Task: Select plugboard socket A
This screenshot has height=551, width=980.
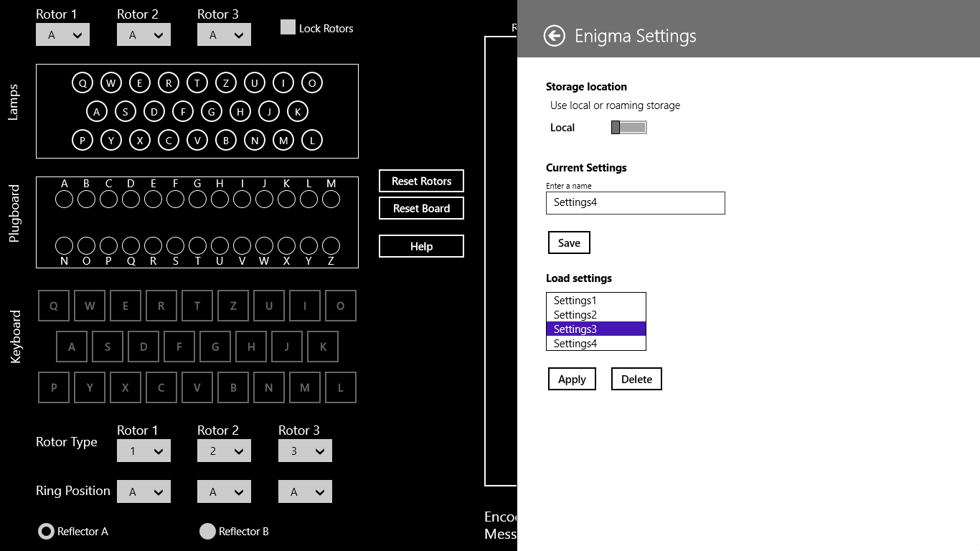Action: coord(64,199)
